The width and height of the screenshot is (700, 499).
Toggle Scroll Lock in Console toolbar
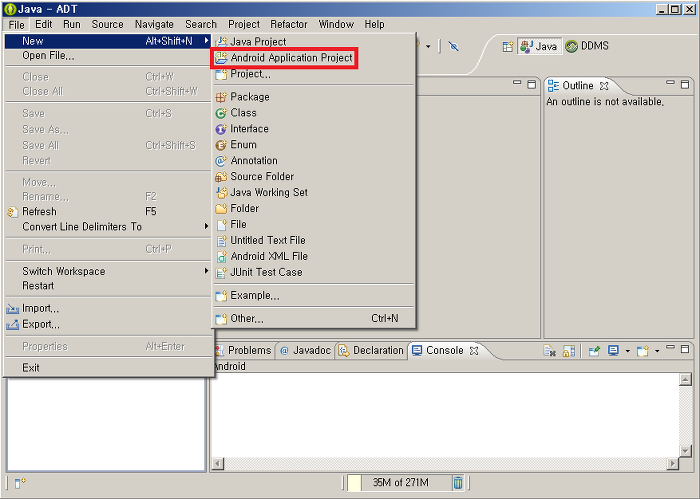coord(569,351)
